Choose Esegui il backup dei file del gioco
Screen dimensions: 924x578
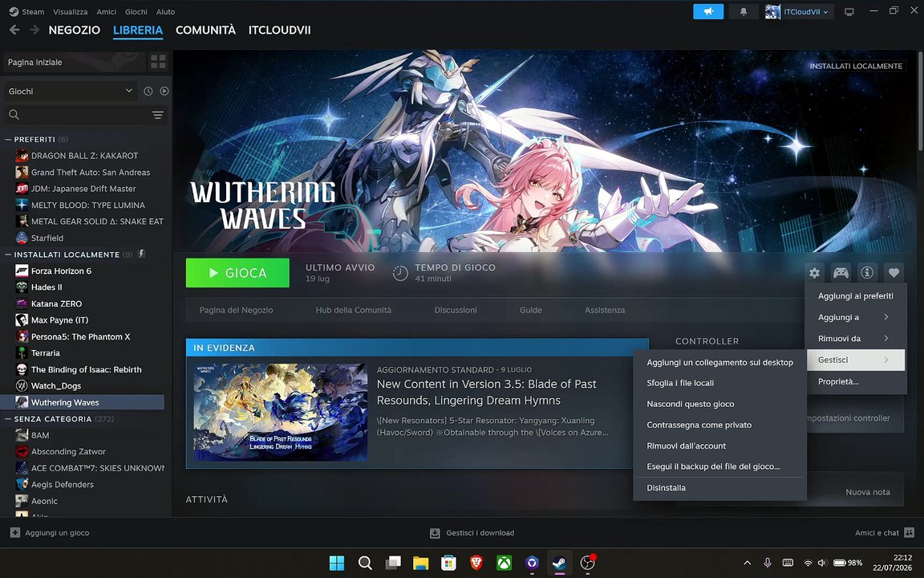pos(719,466)
